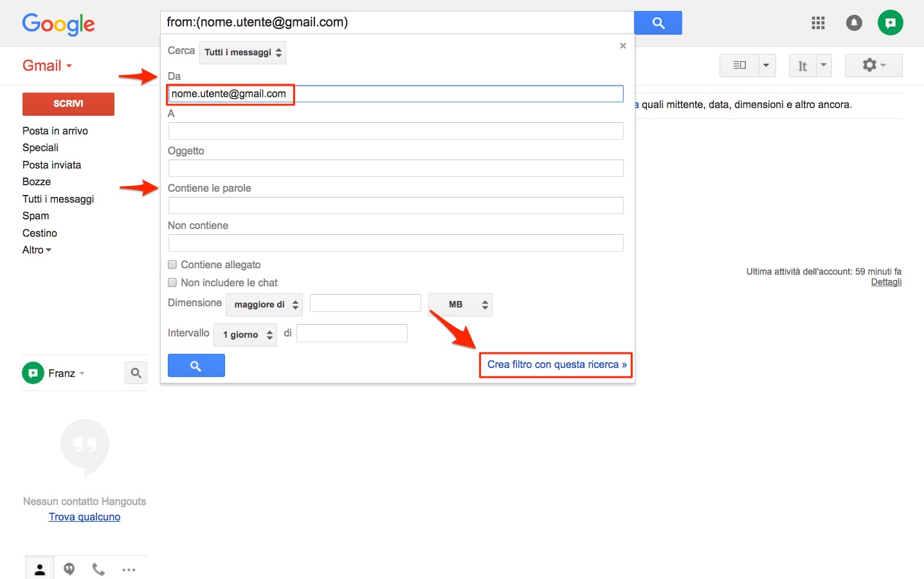Viewport: 924px width, 579px height.
Task: Open Posta inviata folder
Action: pos(51,165)
